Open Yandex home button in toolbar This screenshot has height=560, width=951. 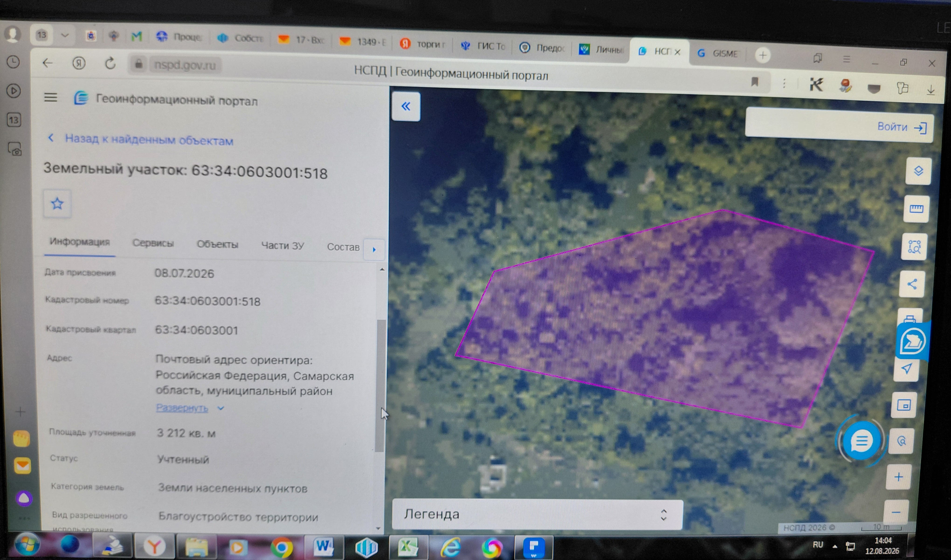point(79,63)
